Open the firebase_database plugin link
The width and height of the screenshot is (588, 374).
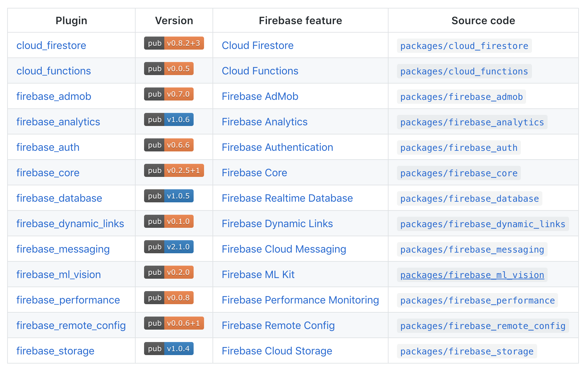pos(59,198)
